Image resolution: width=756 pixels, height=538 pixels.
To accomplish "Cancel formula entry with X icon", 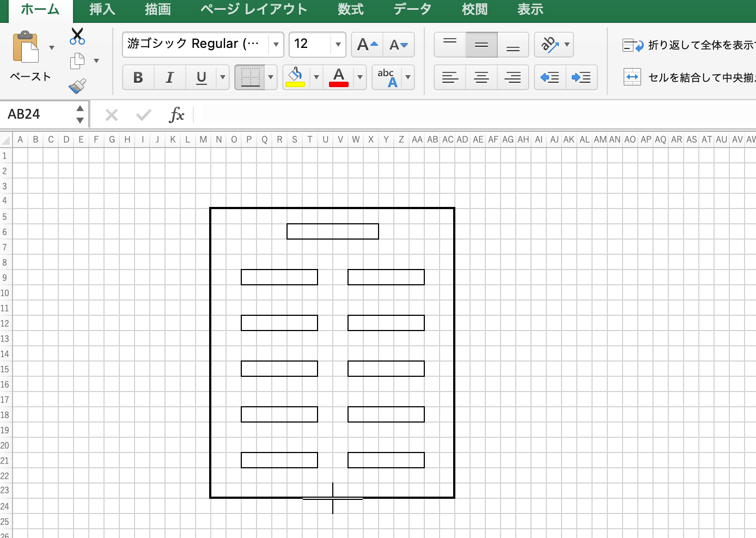I will (x=112, y=115).
